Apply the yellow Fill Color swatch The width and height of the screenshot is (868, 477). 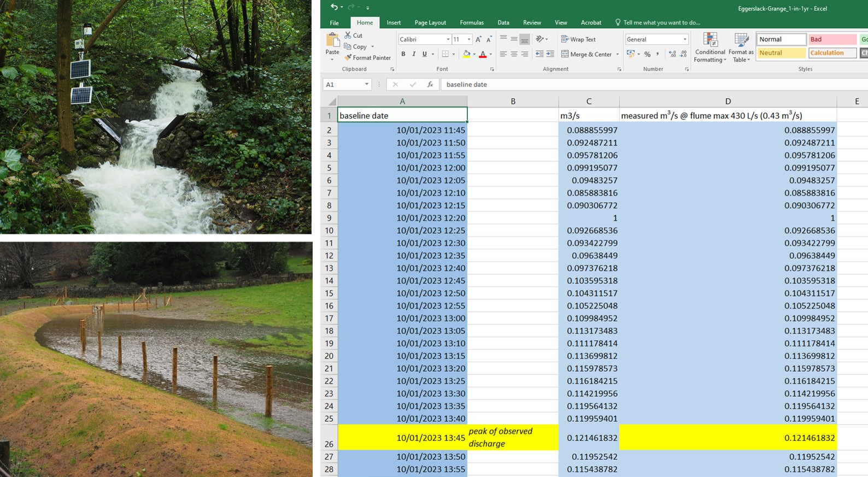point(466,54)
